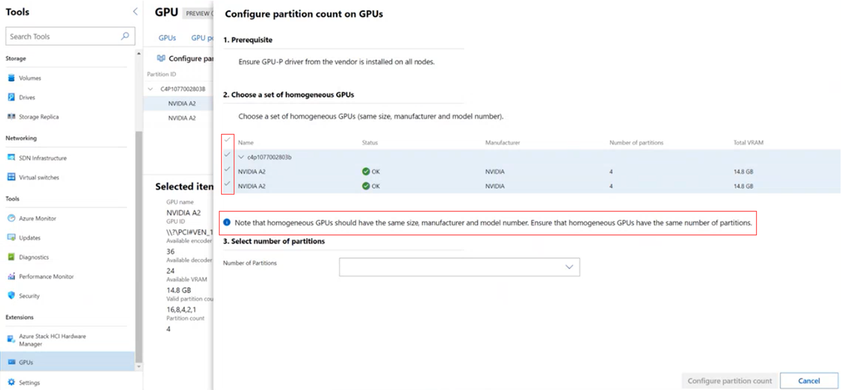Select the SDN Infrastructure icon

(x=11, y=157)
